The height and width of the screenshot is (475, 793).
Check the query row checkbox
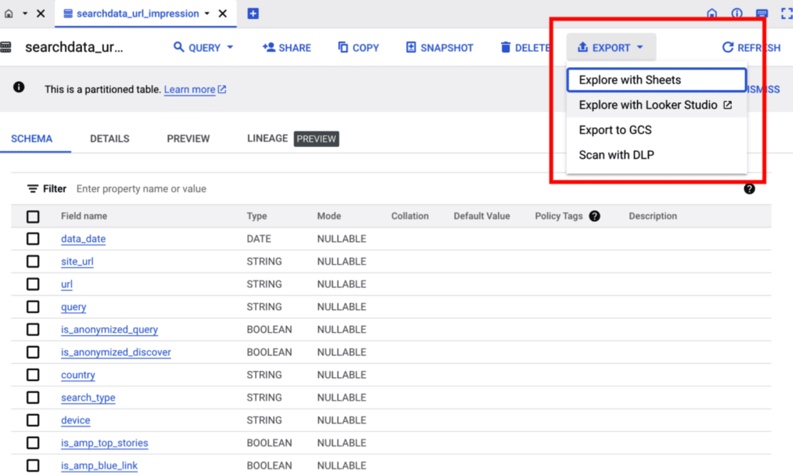click(x=33, y=307)
